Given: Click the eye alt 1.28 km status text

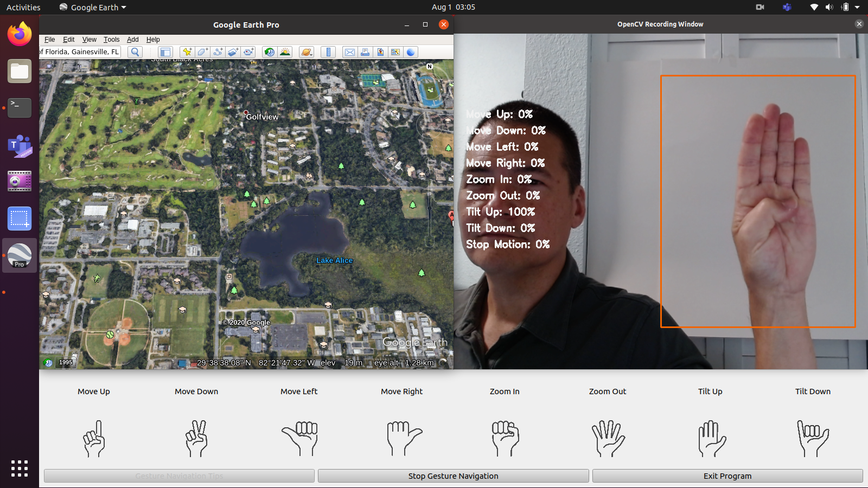Looking at the screenshot, I should 404,363.
